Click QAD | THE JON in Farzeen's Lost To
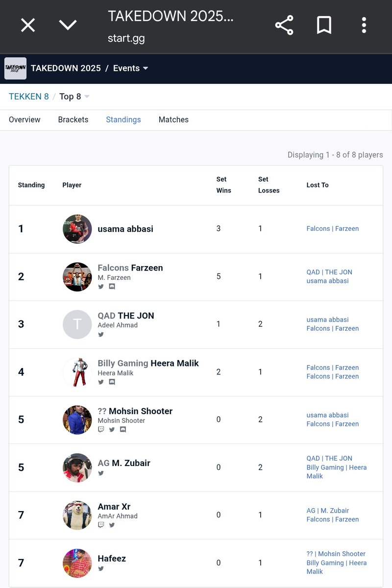Screen dimensions: 392x588 pos(329,272)
